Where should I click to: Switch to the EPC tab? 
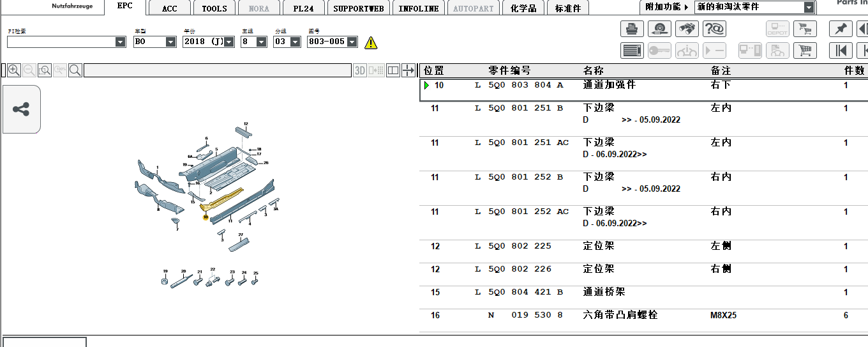tap(125, 6)
